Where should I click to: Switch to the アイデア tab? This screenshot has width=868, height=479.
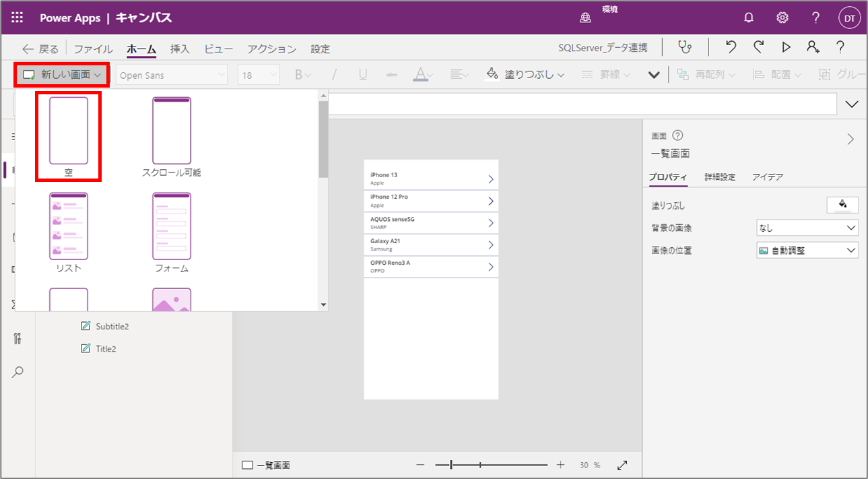tap(768, 177)
